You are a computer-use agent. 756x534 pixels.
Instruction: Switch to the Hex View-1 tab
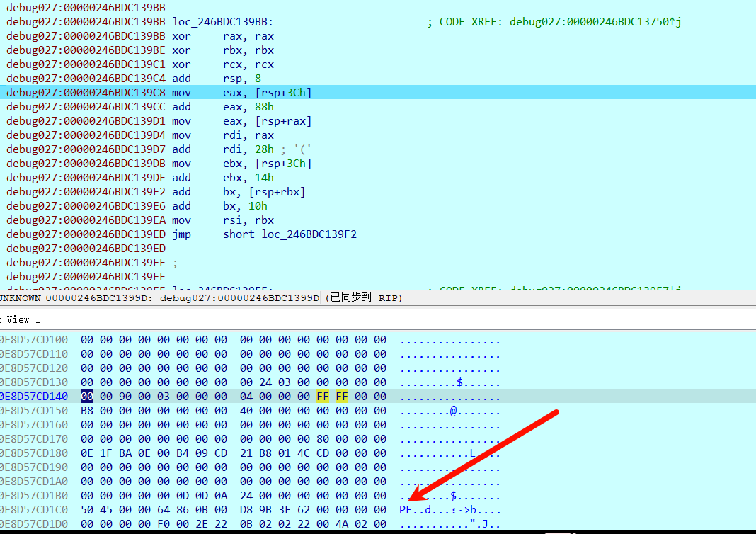[21, 319]
